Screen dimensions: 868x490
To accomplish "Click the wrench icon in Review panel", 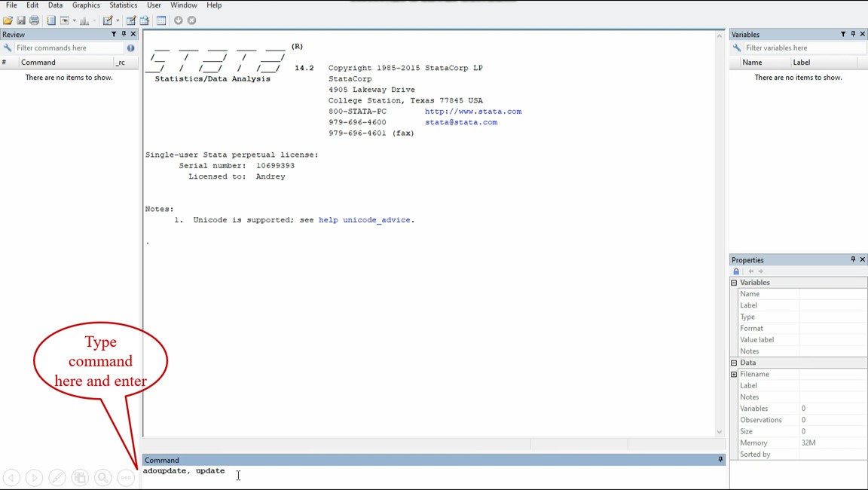I will tap(8, 48).
